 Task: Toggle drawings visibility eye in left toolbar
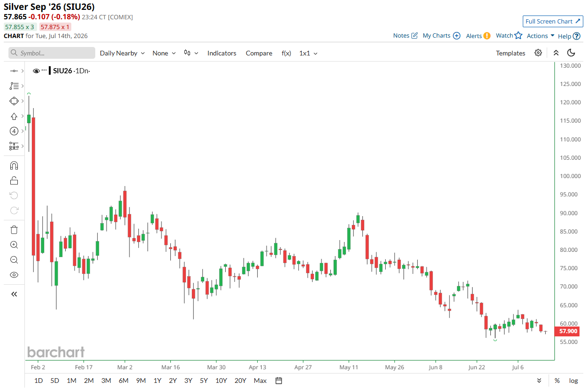(x=14, y=275)
